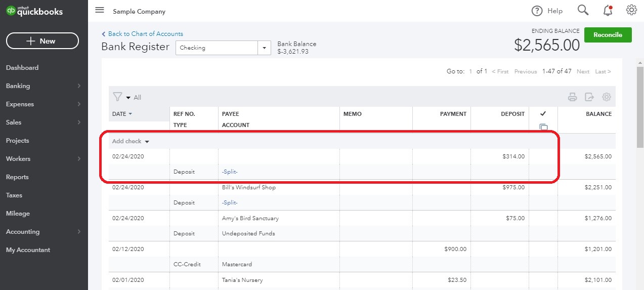Click the Mastercard account cell

[x=237, y=264]
